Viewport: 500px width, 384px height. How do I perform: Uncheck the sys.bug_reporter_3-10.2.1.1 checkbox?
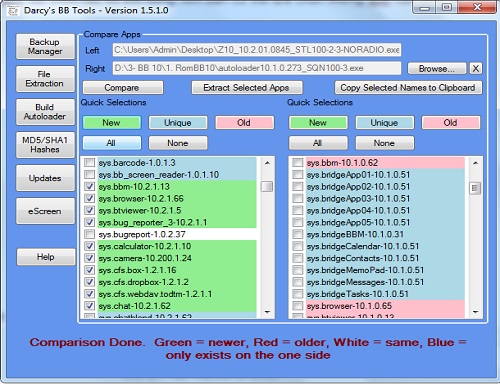pos(89,222)
